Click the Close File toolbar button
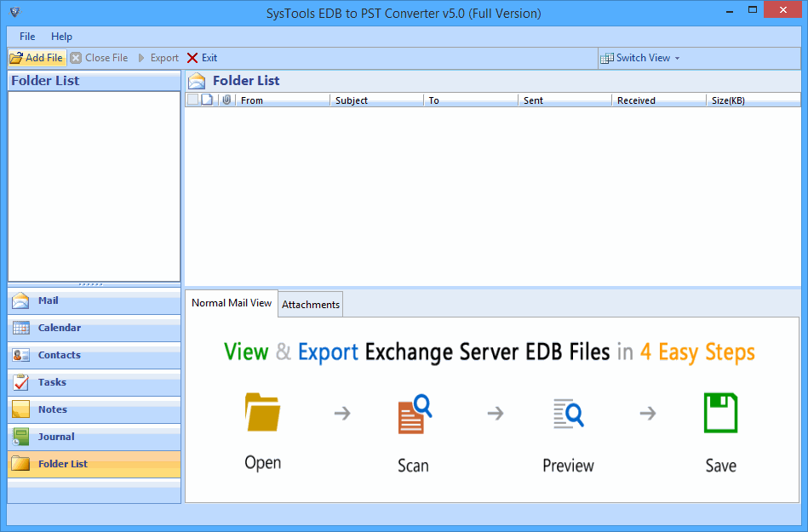 (x=99, y=58)
